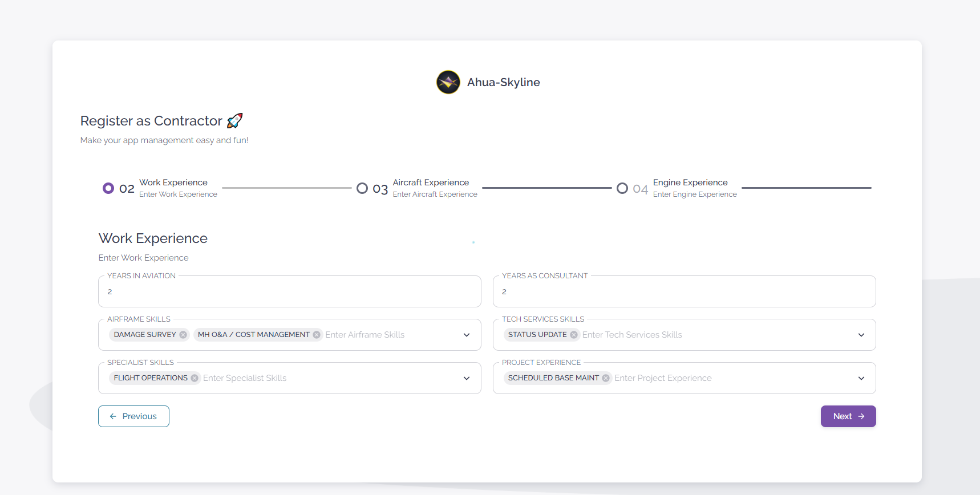Remove the DAMAGE SURVEY chip
Viewport: 980px width, 495px height.
click(183, 335)
